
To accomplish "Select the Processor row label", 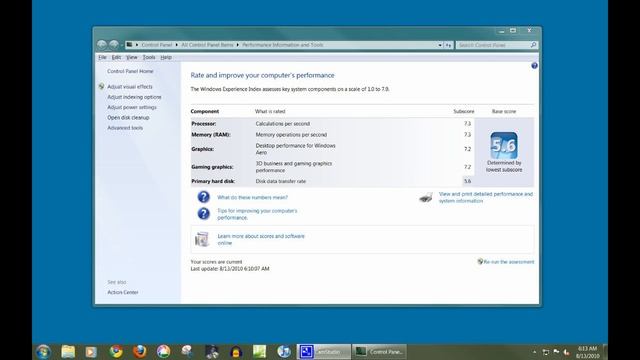I will click(204, 124).
